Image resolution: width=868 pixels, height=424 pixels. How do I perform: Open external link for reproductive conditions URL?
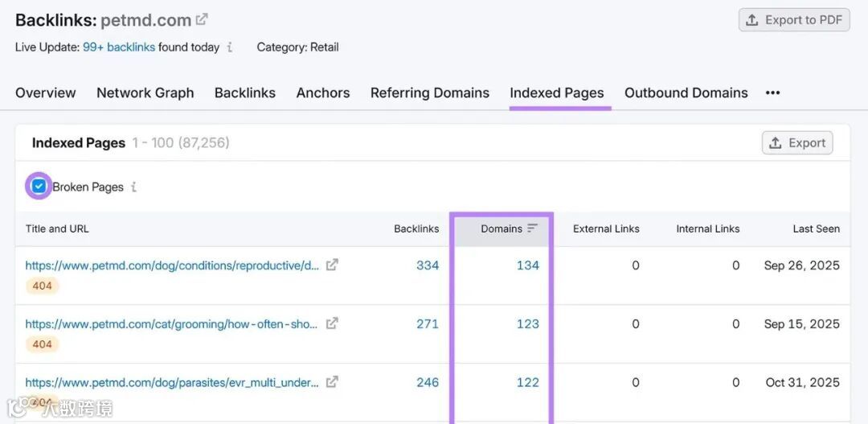coord(332,265)
